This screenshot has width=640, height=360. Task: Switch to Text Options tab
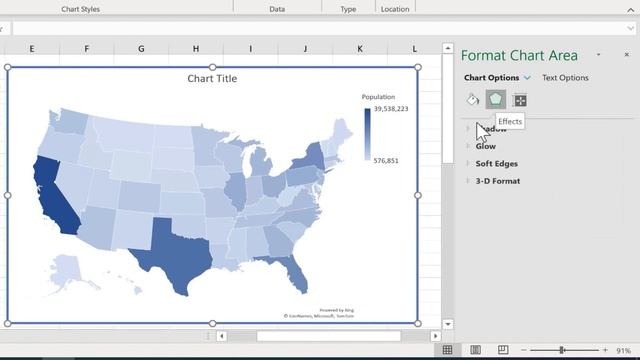click(565, 78)
